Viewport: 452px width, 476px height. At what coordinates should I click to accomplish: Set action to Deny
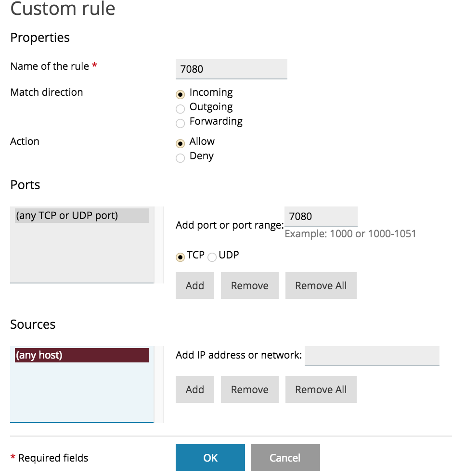click(181, 158)
